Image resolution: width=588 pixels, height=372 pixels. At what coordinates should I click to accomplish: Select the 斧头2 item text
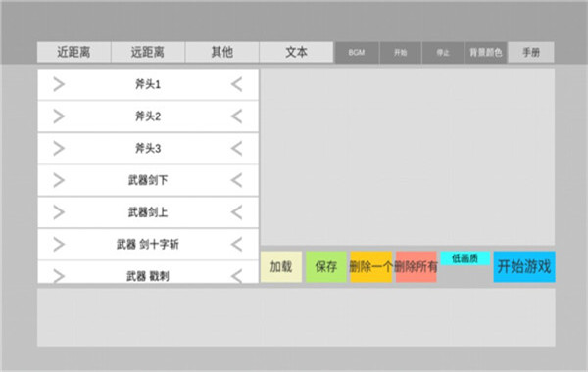148,116
